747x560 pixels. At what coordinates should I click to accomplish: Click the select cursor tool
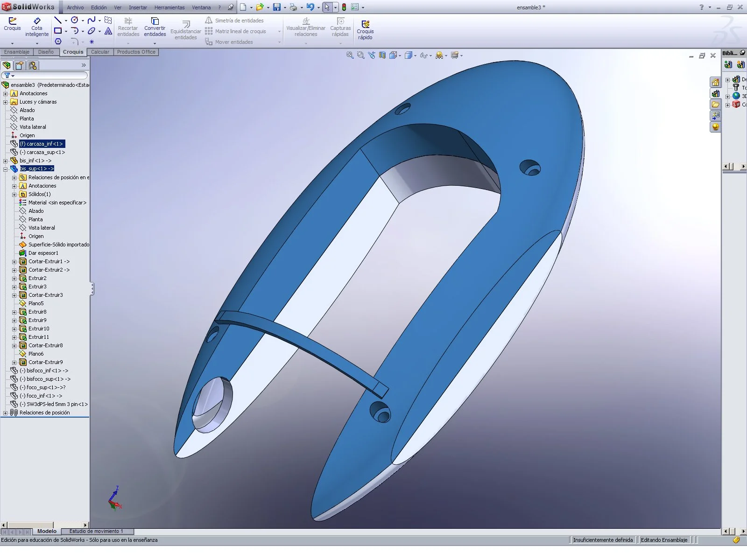click(327, 7)
